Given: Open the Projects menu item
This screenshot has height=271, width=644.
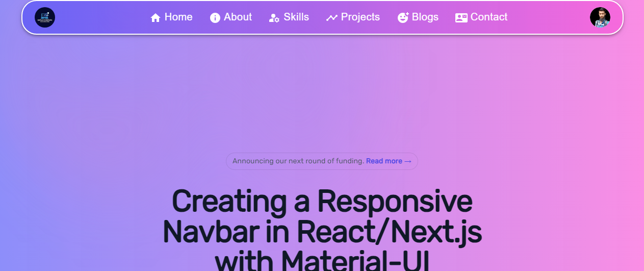Looking at the screenshot, I should 353,17.
